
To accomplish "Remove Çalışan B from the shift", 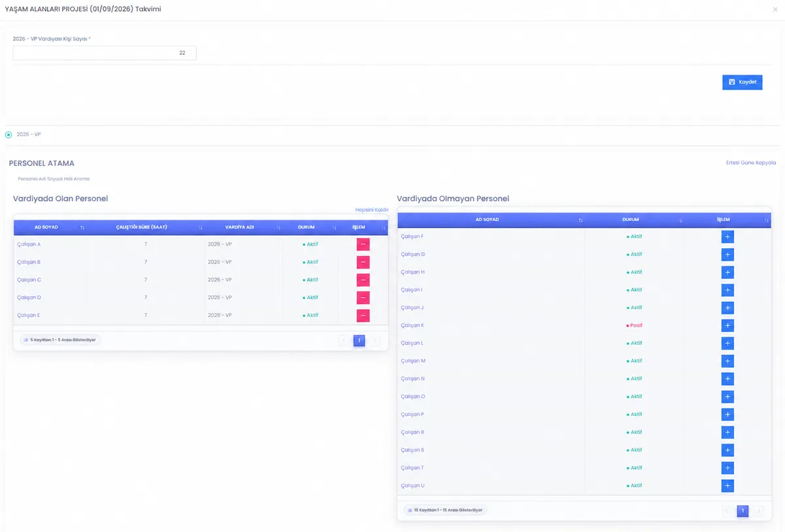I will pyautogui.click(x=363, y=262).
